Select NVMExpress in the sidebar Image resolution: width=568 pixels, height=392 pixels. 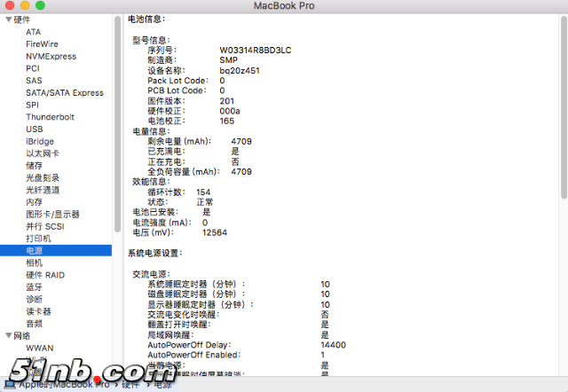tap(51, 56)
